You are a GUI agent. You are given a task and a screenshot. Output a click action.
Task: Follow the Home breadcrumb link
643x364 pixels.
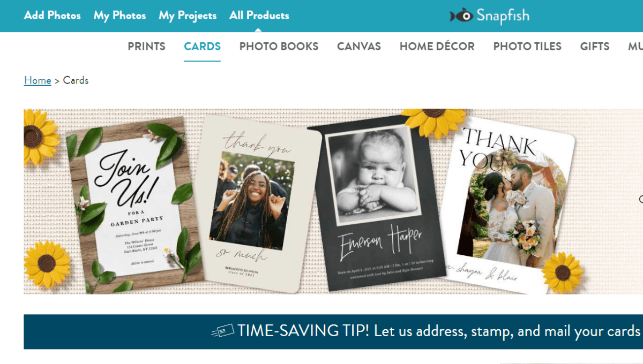[x=38, y=80]
